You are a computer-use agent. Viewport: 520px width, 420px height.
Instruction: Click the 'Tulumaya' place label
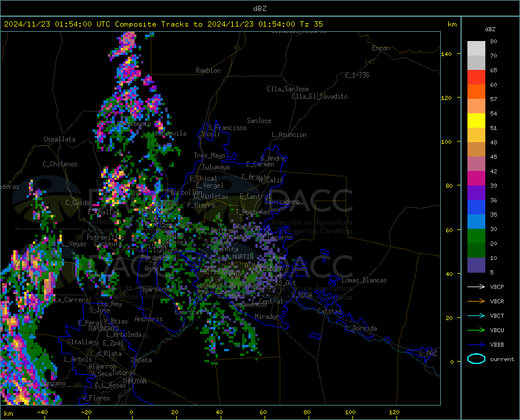216,167
